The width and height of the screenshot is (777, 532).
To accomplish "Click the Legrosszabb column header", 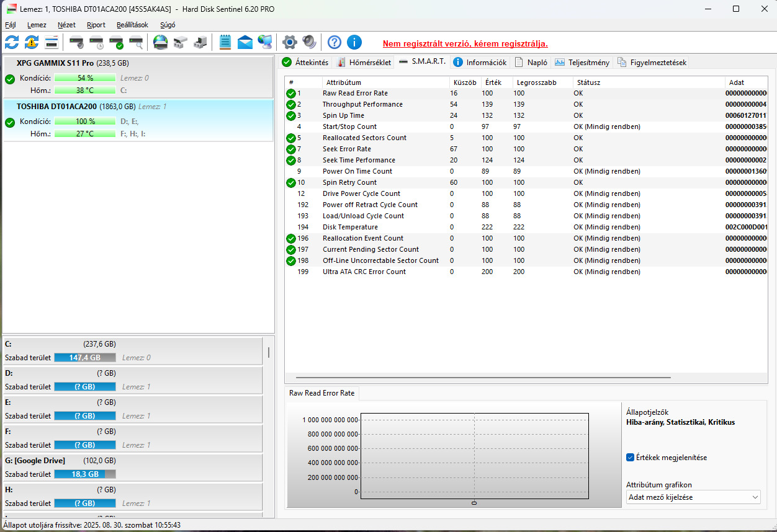I will (x=543, y=82).
